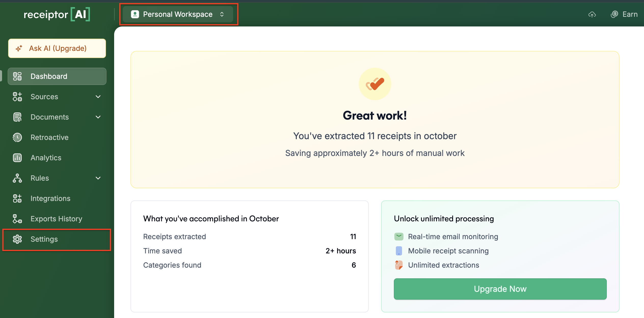Click the Settings gear icon
The image size is (644, 318).
[x=17, y=239]
